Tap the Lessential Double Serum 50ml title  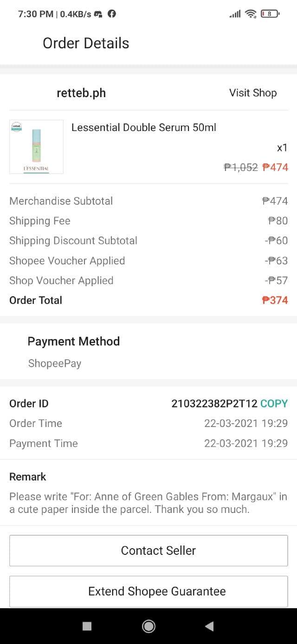click(144, 127)
